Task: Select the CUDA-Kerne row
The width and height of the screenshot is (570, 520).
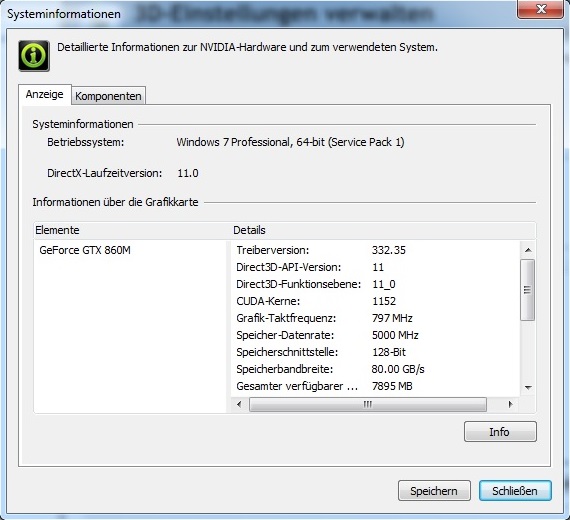Action: pyautogui.click(x=375, y=301)
